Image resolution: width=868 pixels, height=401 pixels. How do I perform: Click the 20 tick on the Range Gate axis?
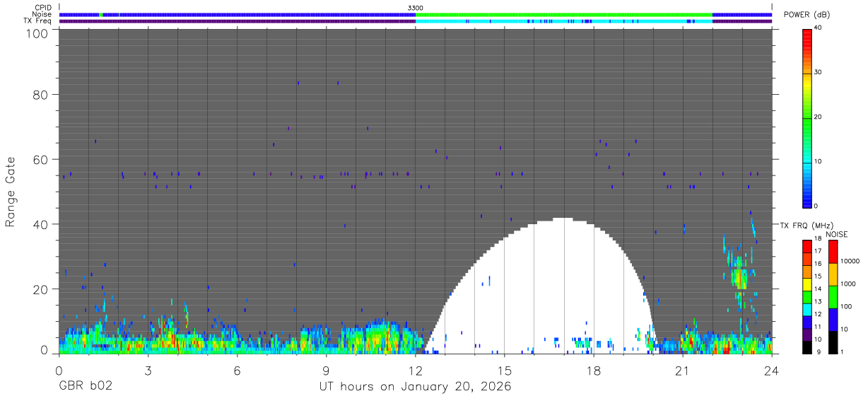pyautogui.click(x=40, y=290)
